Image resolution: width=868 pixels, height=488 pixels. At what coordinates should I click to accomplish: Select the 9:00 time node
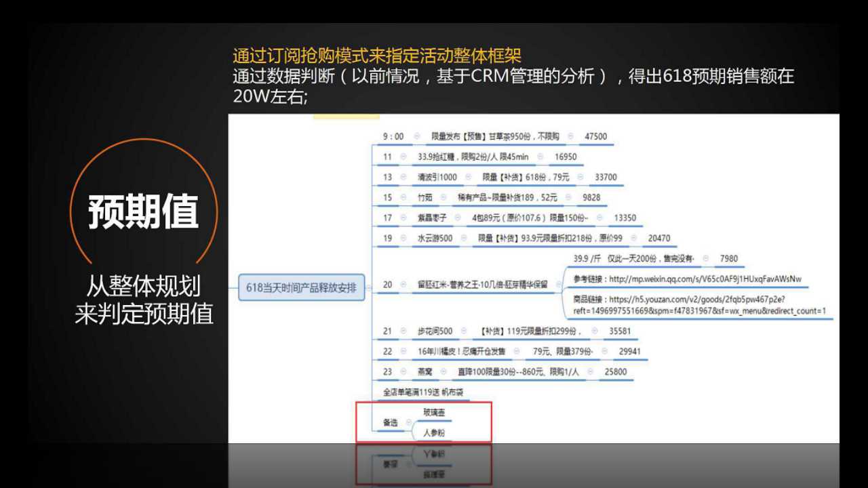click(x=393, y=136)
